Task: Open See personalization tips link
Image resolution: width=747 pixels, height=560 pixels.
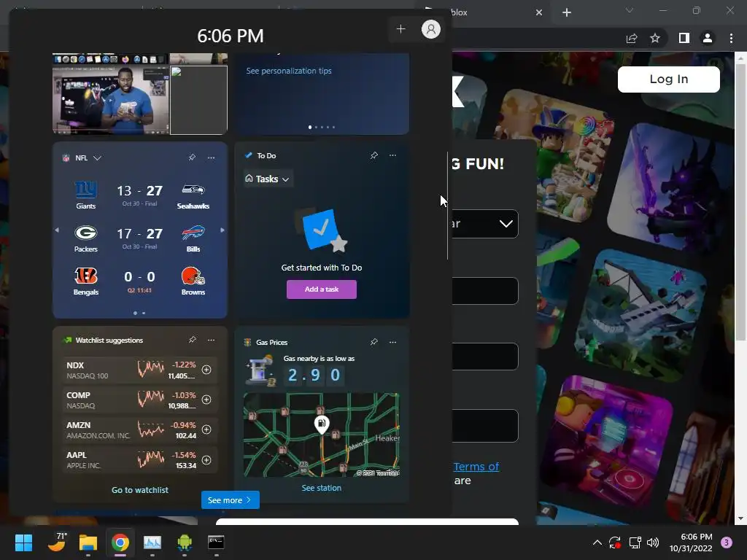Action: (x=289, y=71)
